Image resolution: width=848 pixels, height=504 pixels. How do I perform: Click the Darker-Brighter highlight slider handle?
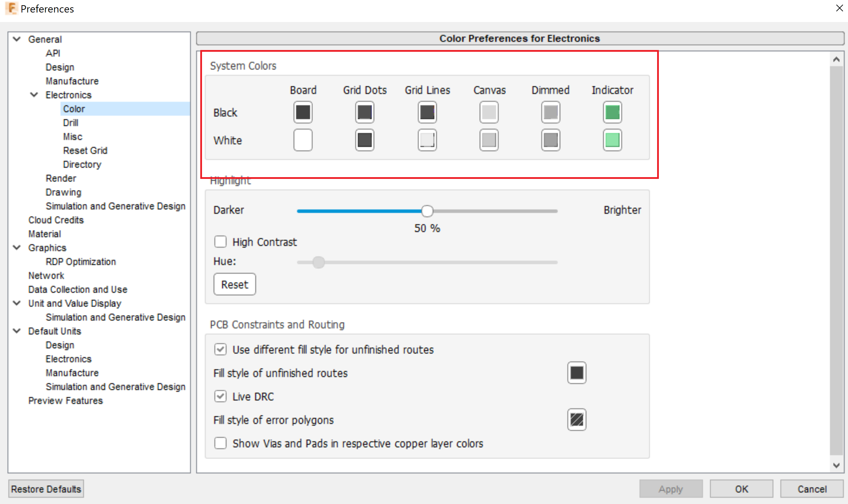[x=427, y=211]
